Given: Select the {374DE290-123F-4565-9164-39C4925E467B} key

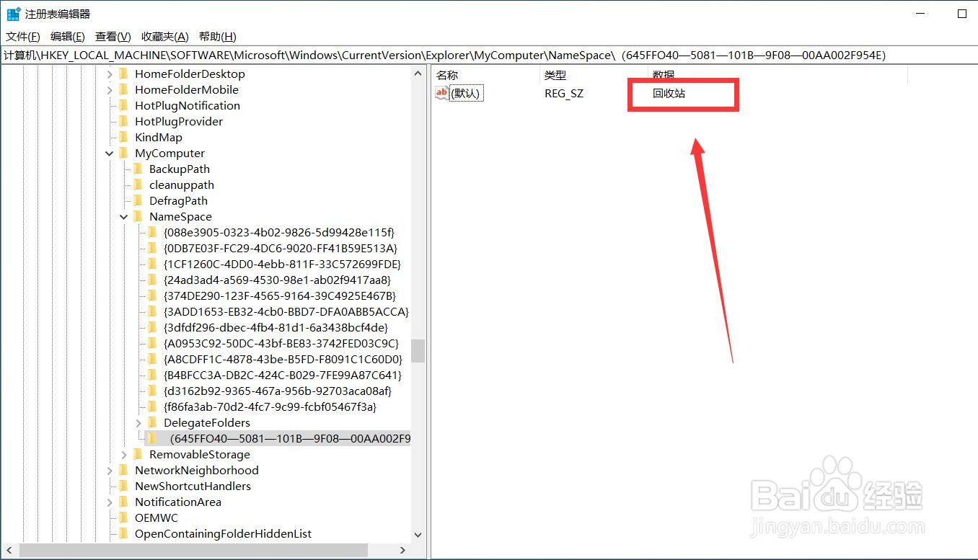Looking at the screenshot, I should pos(280,295).
